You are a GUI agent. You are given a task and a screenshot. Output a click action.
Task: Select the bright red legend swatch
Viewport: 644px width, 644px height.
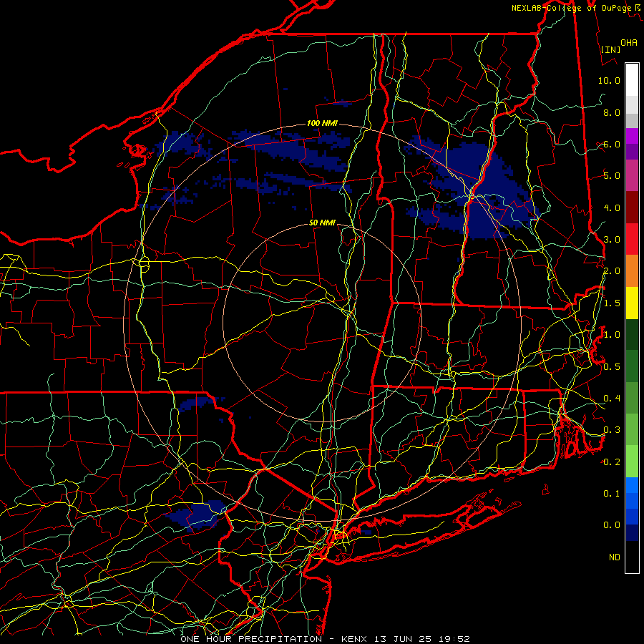[x=632, y=240]
